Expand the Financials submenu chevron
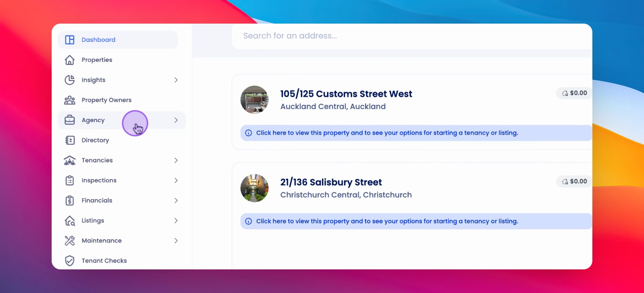This screenshot has width=644, height=293. 176,200
